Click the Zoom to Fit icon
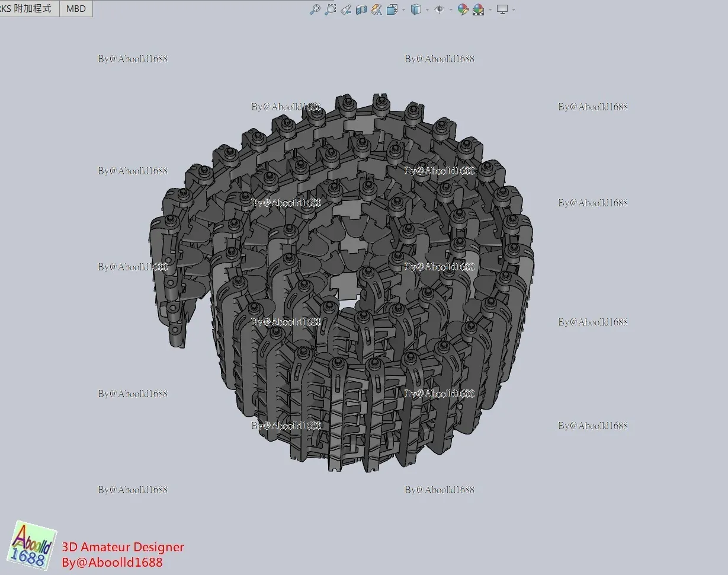 tap(315, 9)
